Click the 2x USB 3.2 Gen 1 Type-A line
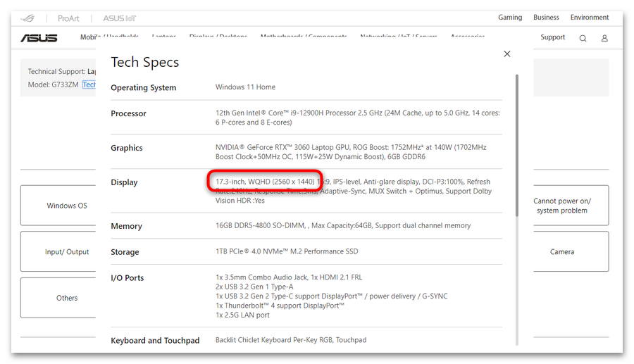Image resolution: width=634 pixels, height=364 pixels. point(254,287)
